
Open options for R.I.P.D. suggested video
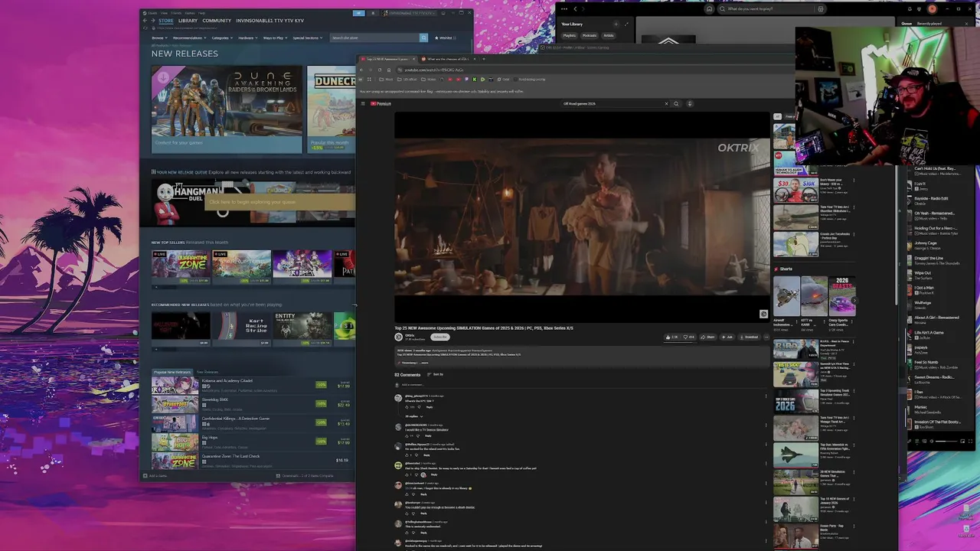[x=854, y=341]
